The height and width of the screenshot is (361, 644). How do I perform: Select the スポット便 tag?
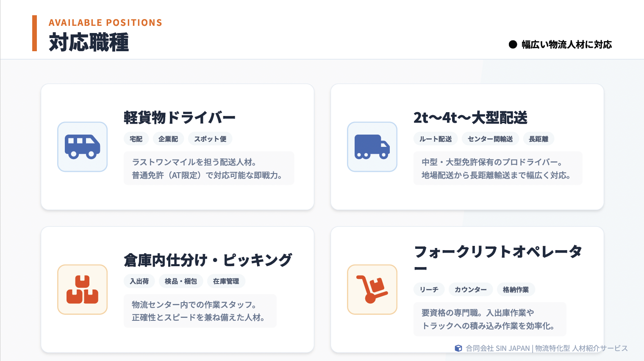[210, 139]
